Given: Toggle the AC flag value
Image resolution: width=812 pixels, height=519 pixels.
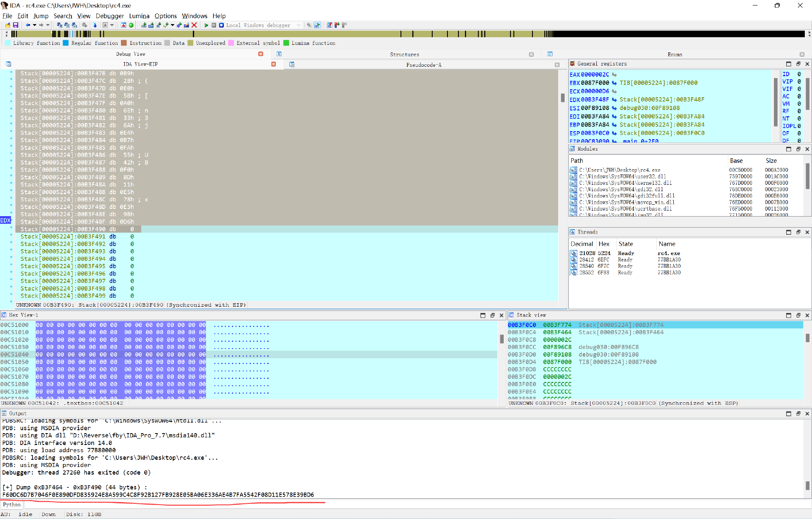Looking at the screenshot, I should pos(799,96).
